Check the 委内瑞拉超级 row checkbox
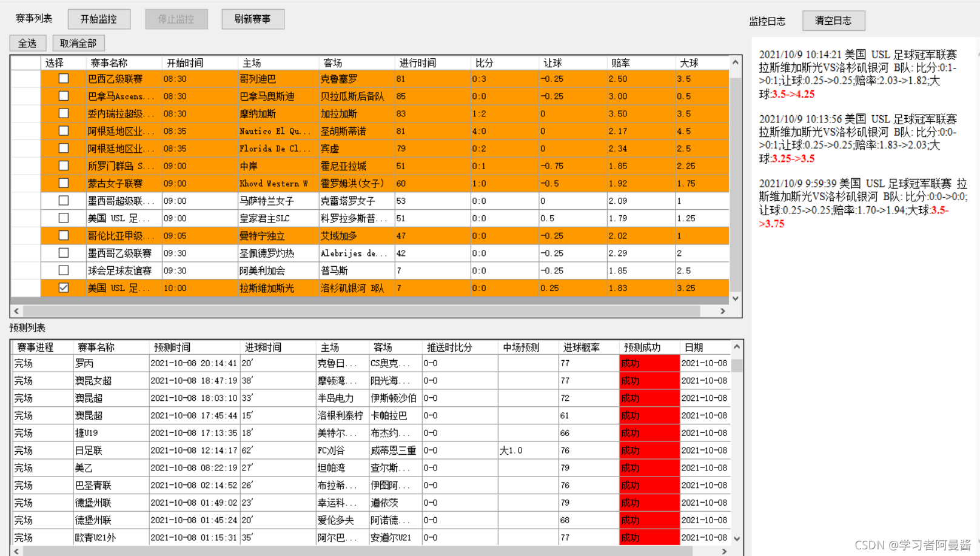980x556 pixels. (63, 113)
